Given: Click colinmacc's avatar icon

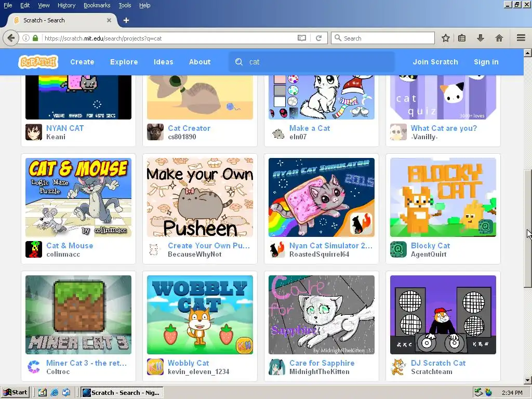Looking at the screenshot, I should [34, 249].
